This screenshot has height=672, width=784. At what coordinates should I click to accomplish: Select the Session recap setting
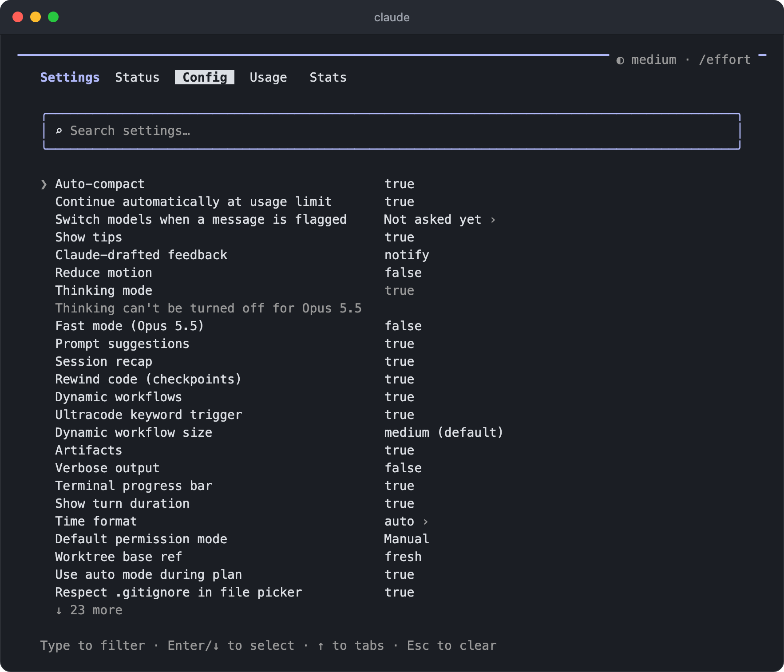click(103, 362)
